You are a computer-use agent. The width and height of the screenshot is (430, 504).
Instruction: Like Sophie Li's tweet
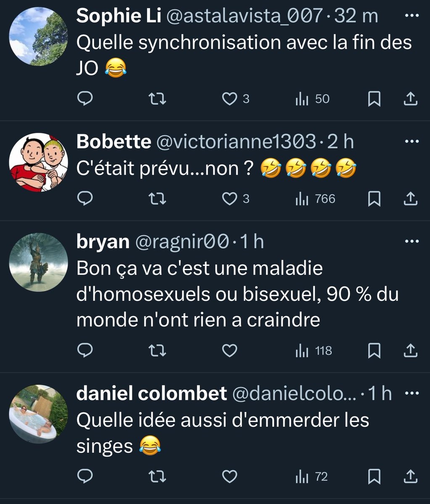pyautogui.click(x=230, y=99)
